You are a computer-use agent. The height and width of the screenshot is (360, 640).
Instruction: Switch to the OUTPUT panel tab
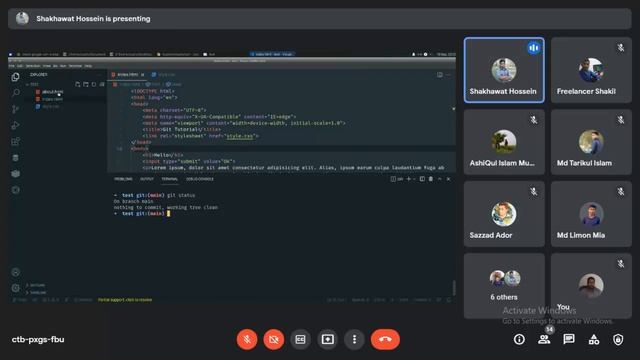coord(147,179)
